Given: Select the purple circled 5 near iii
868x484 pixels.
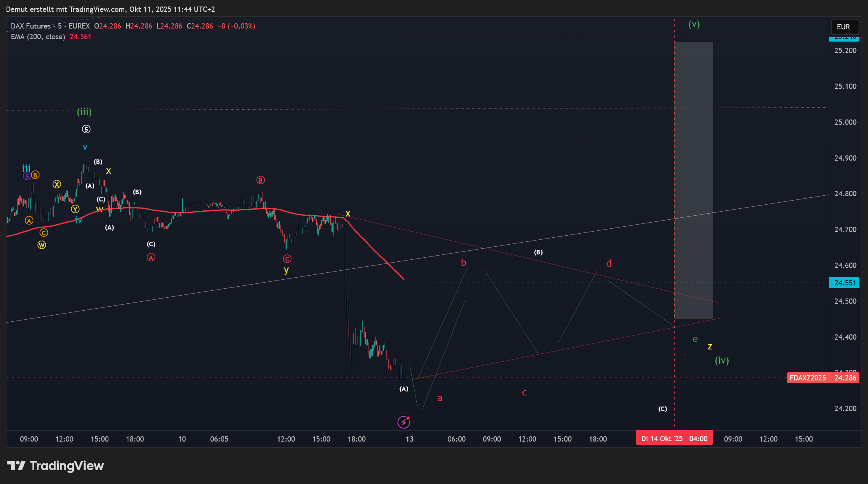Looking at the screenshot, I should tap(27, 176).
